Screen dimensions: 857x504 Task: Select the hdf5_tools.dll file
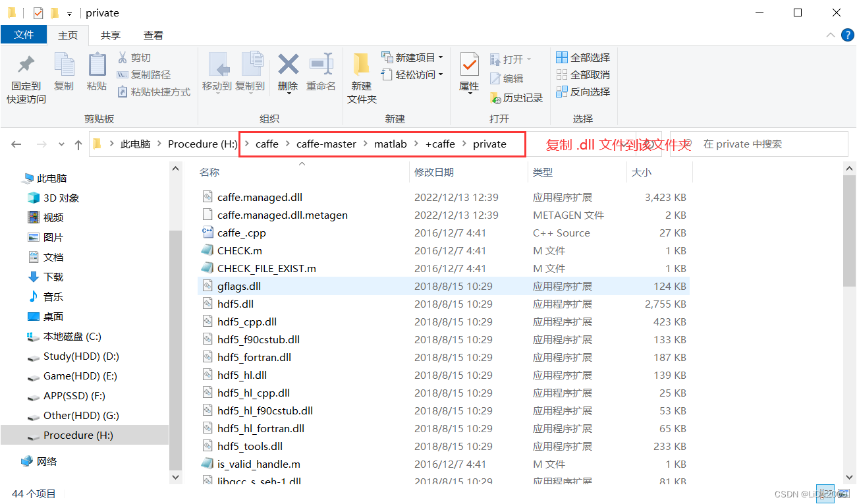point(445,447)
